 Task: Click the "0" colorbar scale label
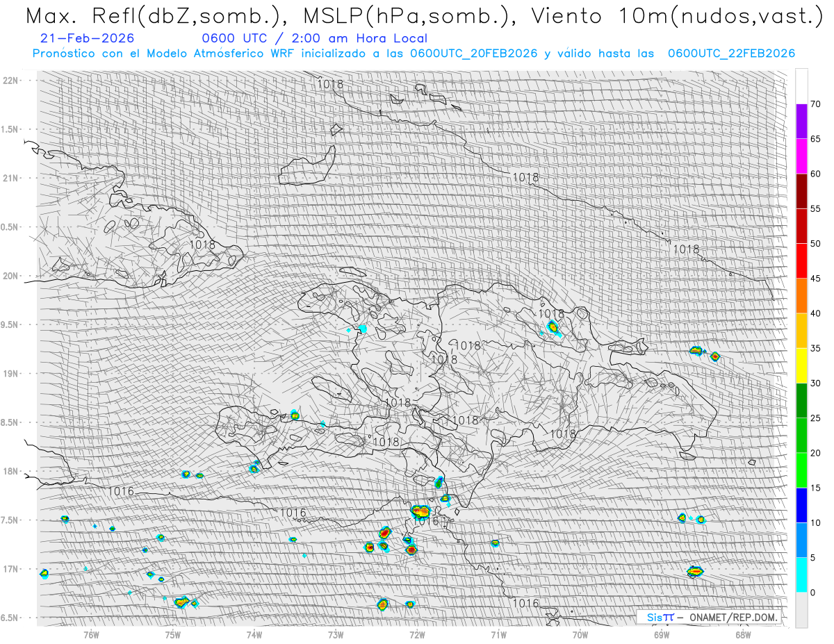pyautogui.click(x=812, y=593)
